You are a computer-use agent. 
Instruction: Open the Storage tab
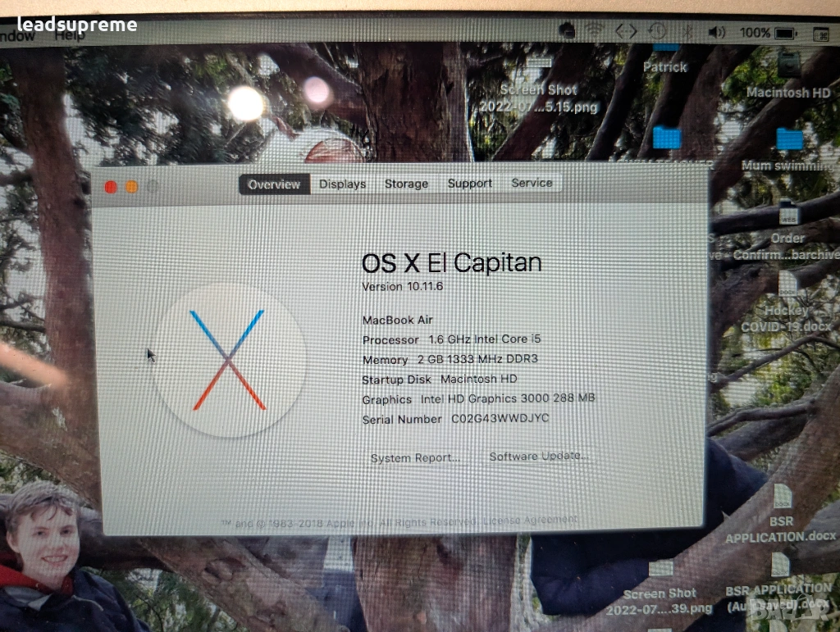406,184
